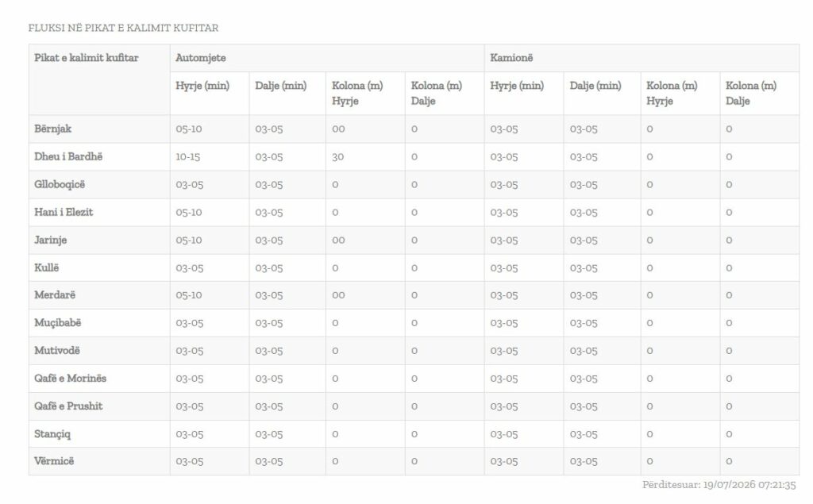
Task: Select the Stançiq crossing label
Action: pyautogui.click(x=52, y=434)
